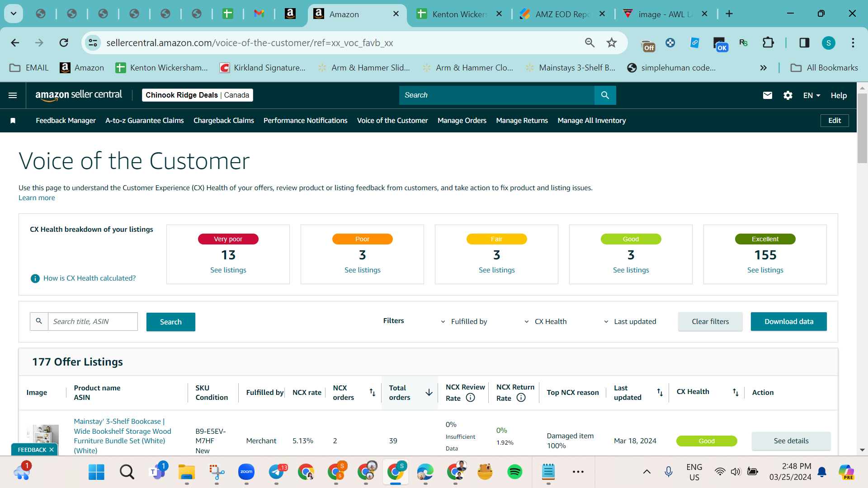Screen dimensions: 868x488
Task: Click See details for Mainstay bookcase
Action: point(791,441)
